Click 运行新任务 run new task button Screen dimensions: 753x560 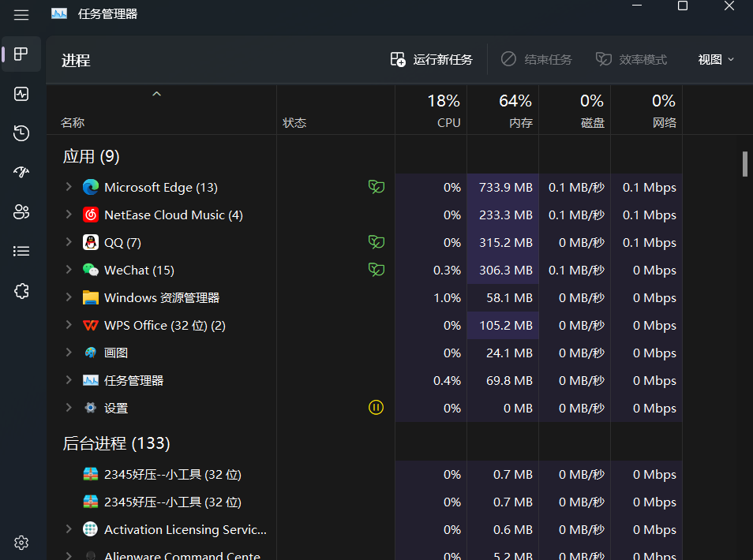[431, 59]
